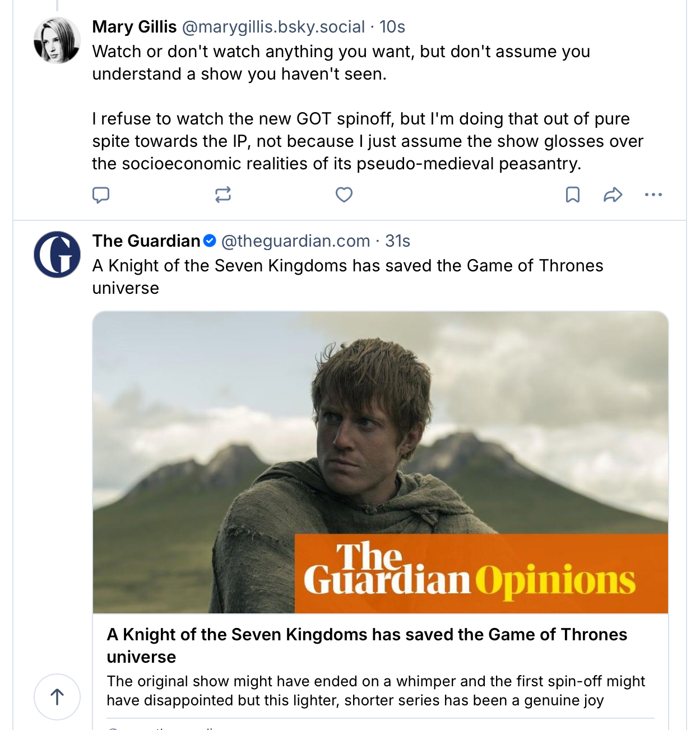Image resolution: width=700 pixels, height=730 pixels.
Task: Like Mary Gillis's post with the heart
Action: click(x=344, y=195)
